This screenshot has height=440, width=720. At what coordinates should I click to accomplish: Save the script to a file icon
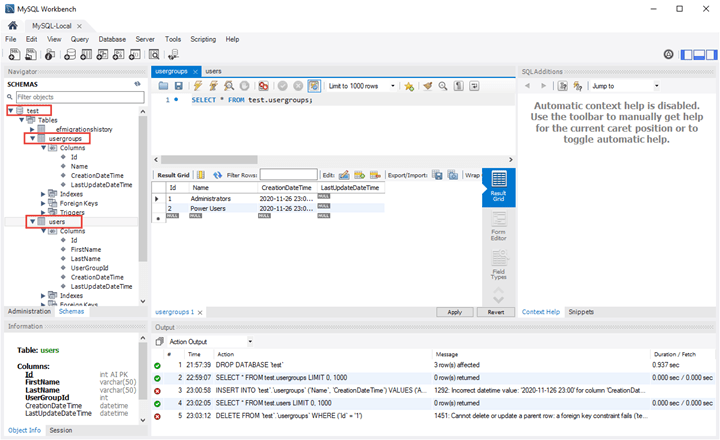click(179, 86)
